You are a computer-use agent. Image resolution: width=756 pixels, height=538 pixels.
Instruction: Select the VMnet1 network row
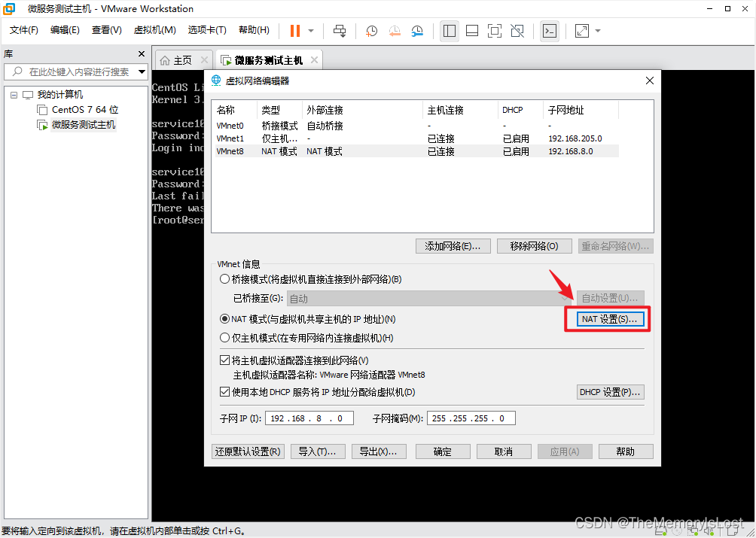(416, 138)
